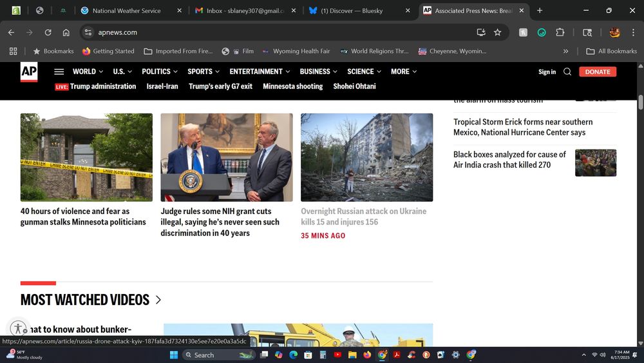Open Minnesota gunman violence headline
The image size is (644, 363).
[83, 217]
